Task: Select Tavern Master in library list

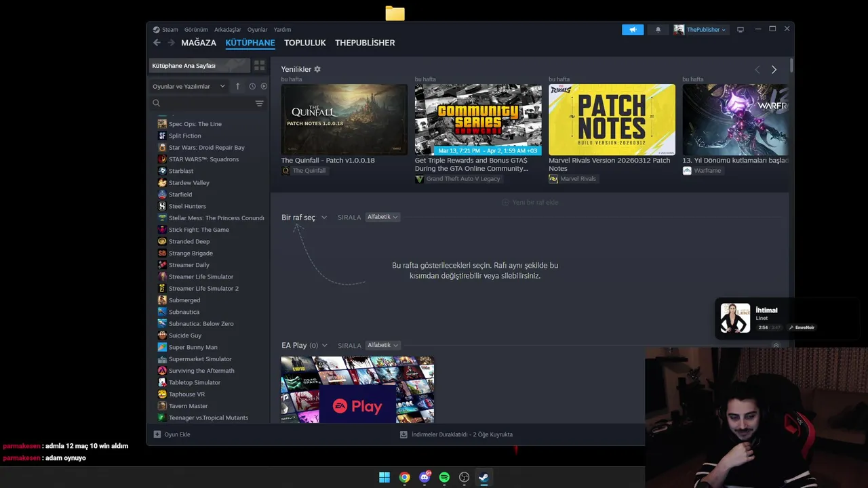Action: (188, 406)
